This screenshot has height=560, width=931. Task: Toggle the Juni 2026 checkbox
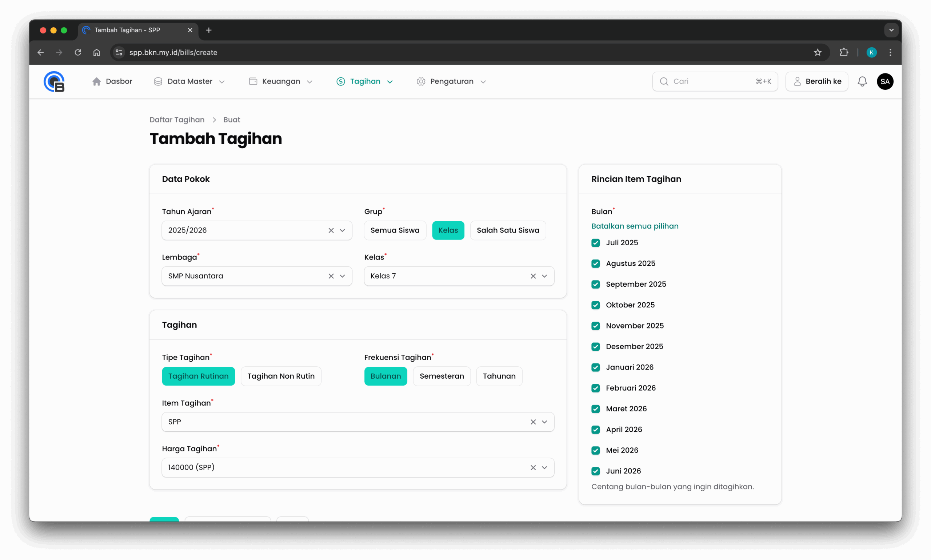[x=595, y=471]
